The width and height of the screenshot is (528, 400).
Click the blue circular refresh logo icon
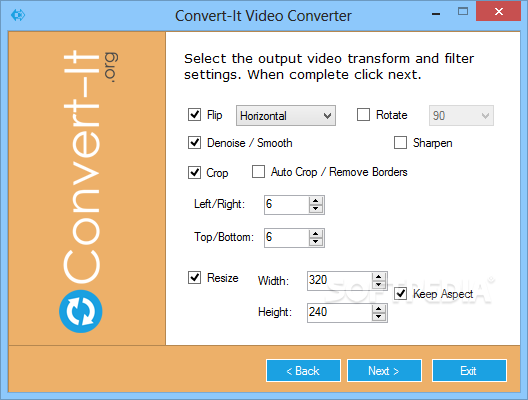click(x=81, y=311)
